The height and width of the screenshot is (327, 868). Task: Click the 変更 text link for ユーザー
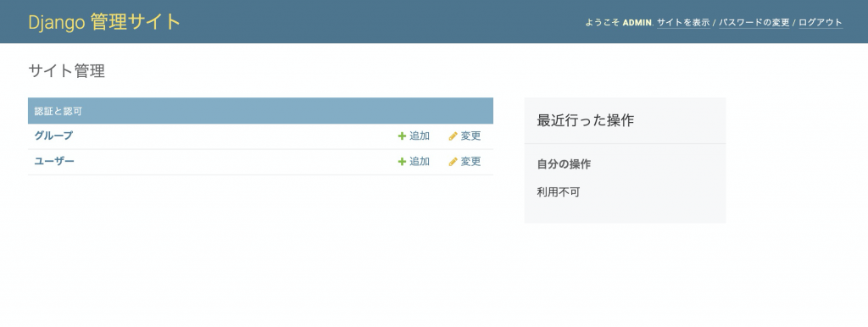[x=471, y=162]
